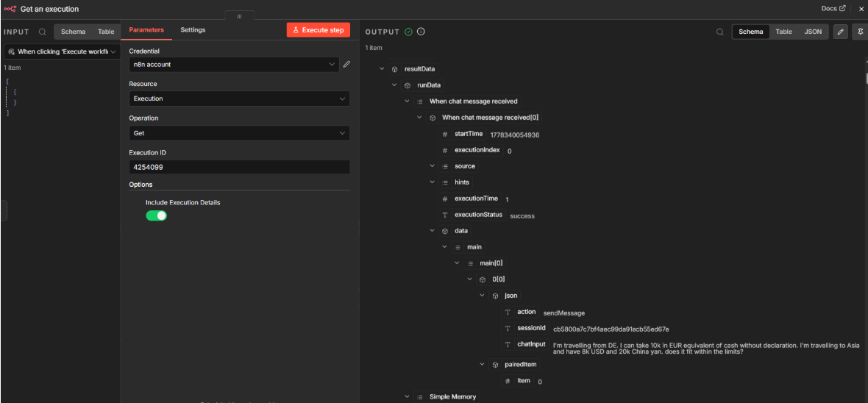The height and width of the screenshot is (403, 868).
Task: Expand the Simple Memory node
Action: [x=407, y=396]
